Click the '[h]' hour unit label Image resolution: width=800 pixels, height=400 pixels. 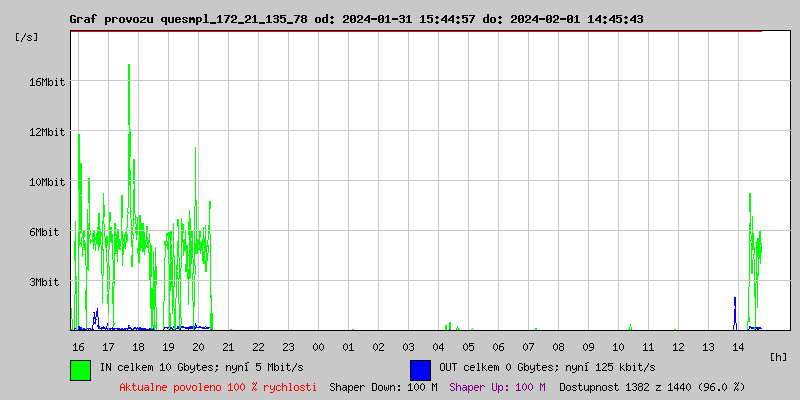(778, 357)
